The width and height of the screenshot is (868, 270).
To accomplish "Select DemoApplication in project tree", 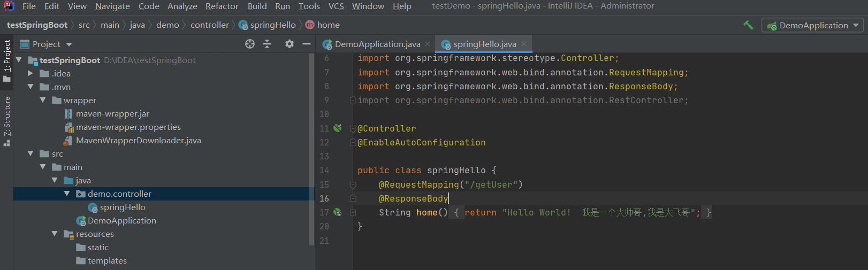I will click(116, 220).
